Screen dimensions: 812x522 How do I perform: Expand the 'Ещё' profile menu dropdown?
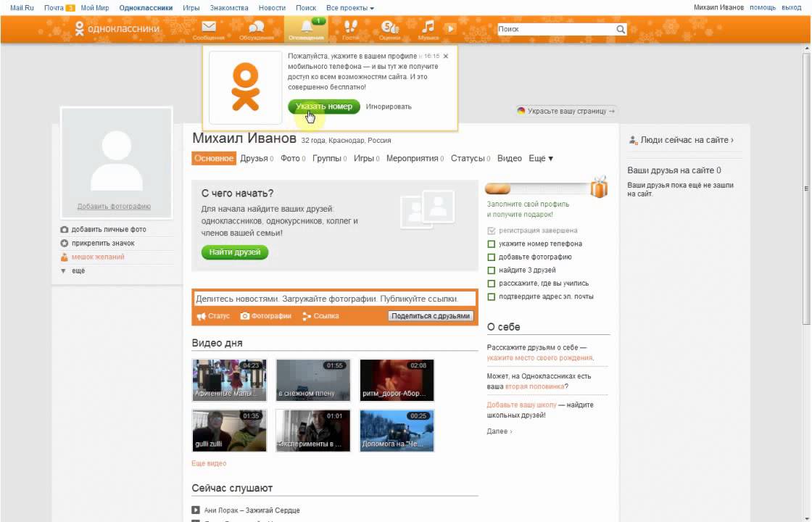point(541,158)
